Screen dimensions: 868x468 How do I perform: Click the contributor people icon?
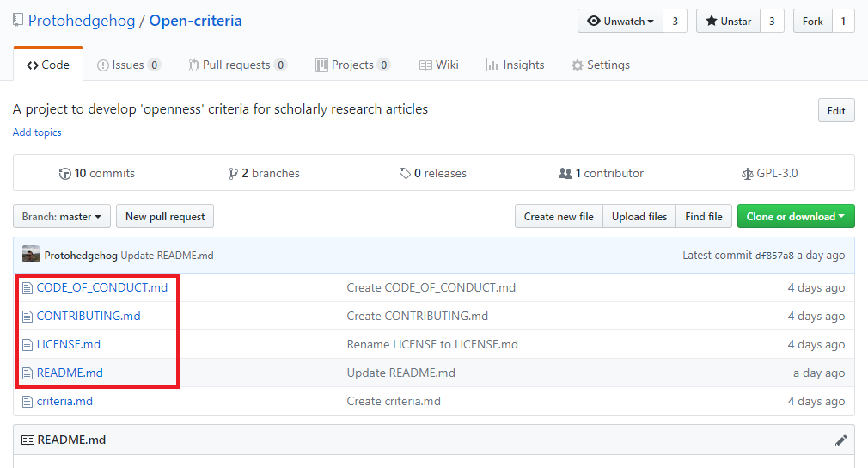(565, 174)
